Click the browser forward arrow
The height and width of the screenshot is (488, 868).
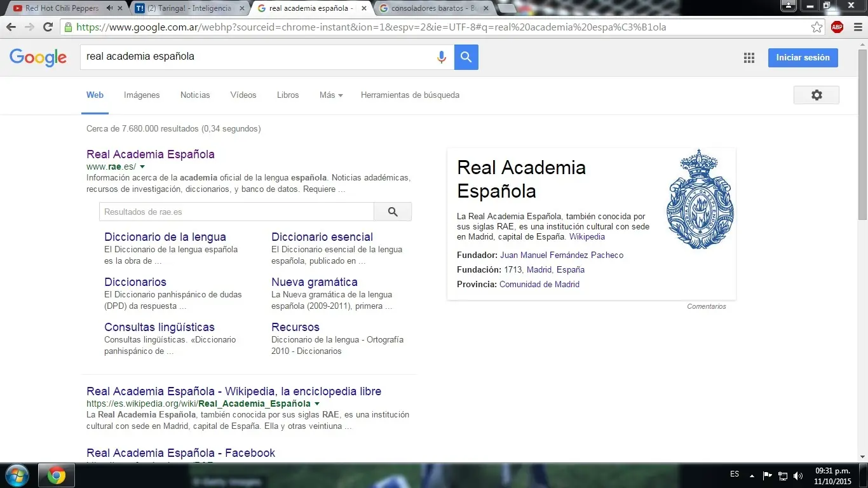click(x=29, y=27)
